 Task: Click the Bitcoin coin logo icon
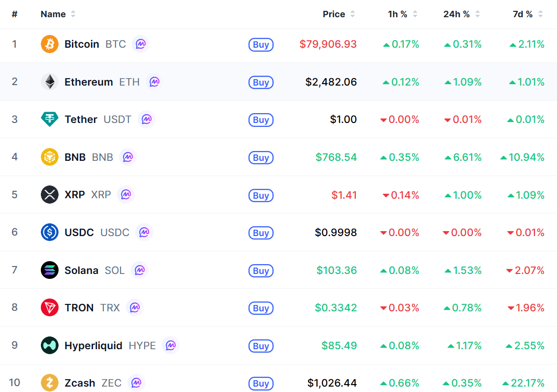(x=49, y=44)
